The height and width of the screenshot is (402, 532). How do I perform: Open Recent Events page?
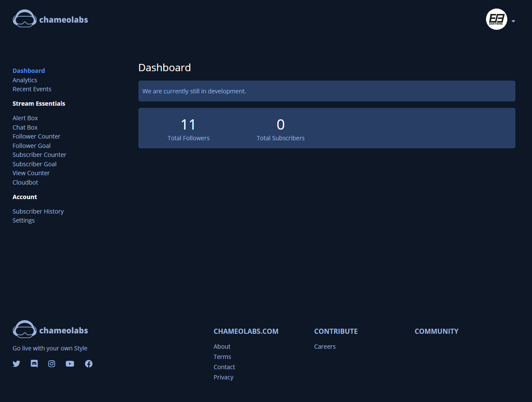(32, 89)
